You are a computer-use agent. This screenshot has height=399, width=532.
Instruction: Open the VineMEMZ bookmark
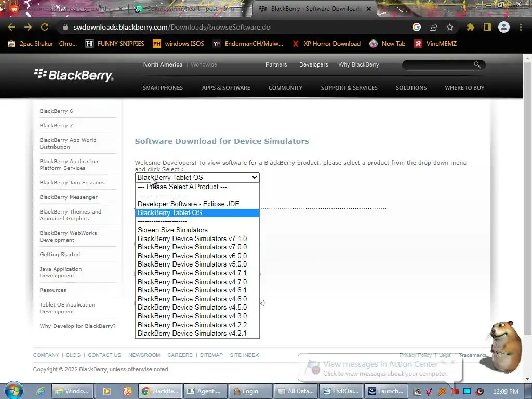435,44
